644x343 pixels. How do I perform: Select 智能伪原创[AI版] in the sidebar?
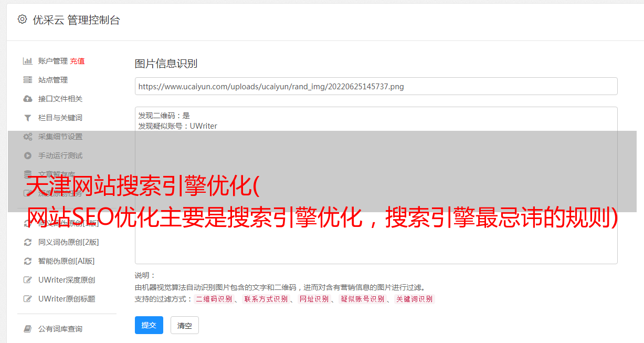point(67,261)
